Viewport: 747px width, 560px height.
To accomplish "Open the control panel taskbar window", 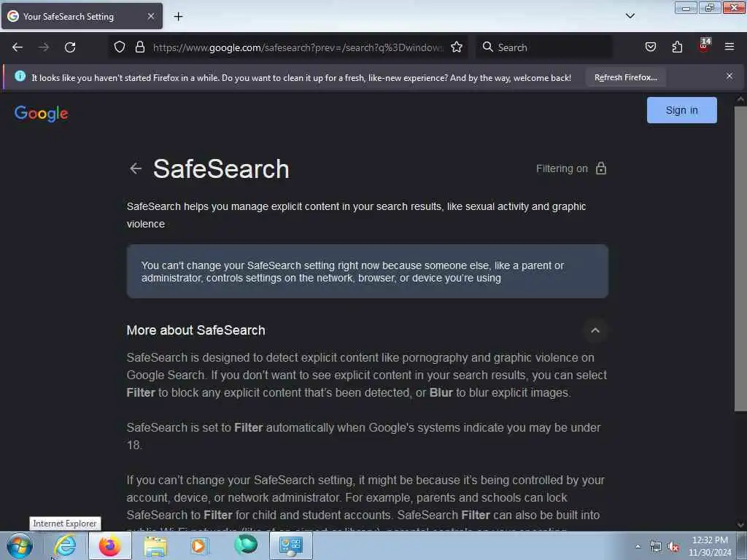I will click(x=291, y=545).
